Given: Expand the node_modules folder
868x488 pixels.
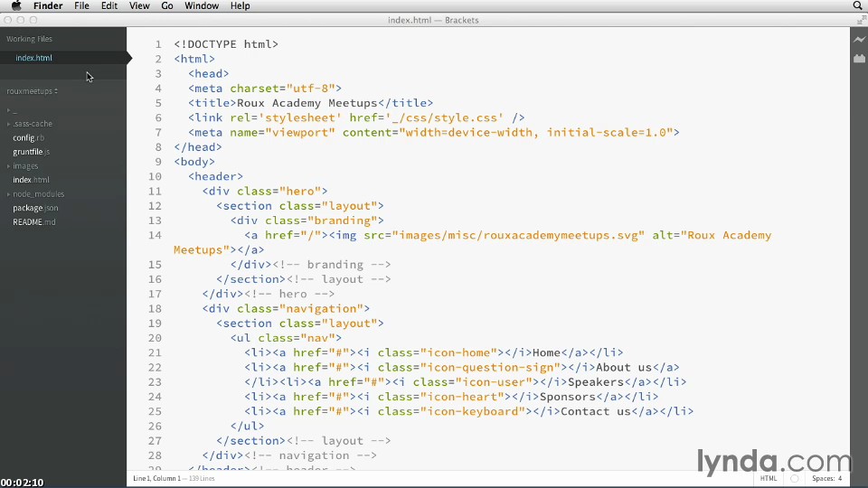Looking at the screenshot, I should pos(38,194).
